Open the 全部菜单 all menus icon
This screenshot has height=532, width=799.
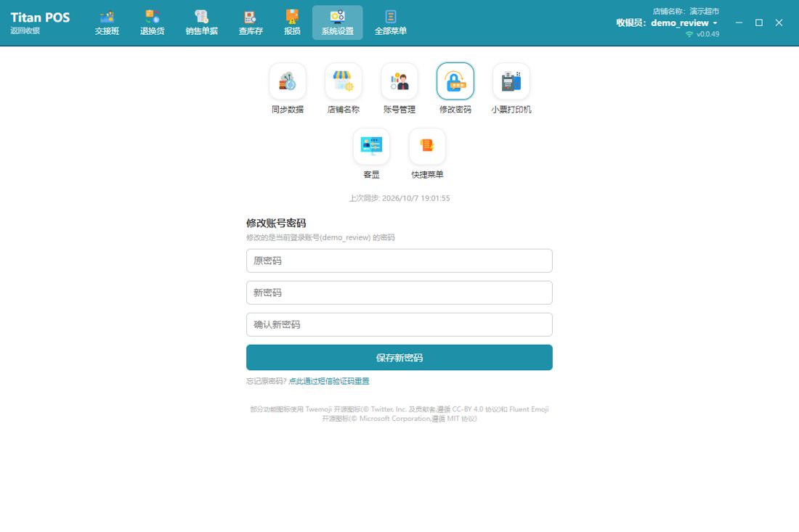pyautogui.click(x=390, y=23)
